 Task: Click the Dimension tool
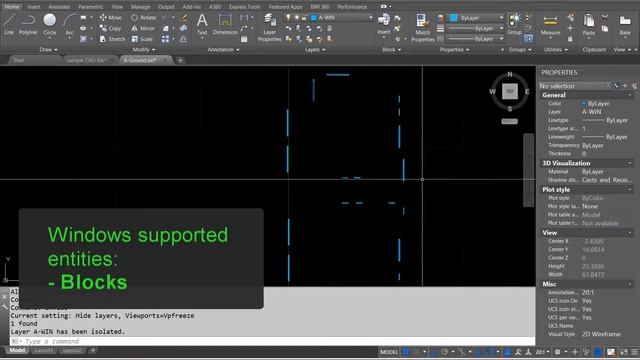click(x=225, y=24)
